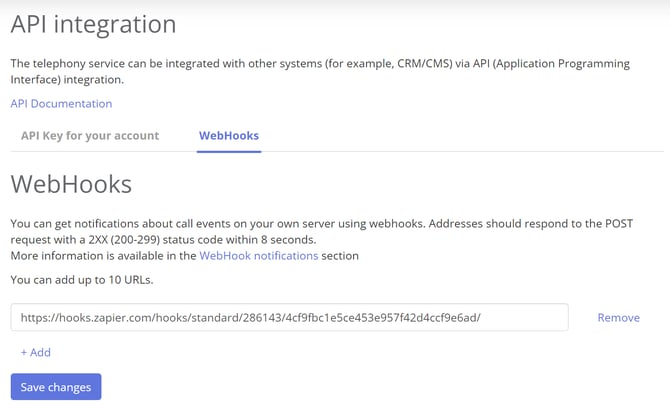Open the WebHook notifications link
The width and height of the screenshot is (670, 409).
(259, 256)
